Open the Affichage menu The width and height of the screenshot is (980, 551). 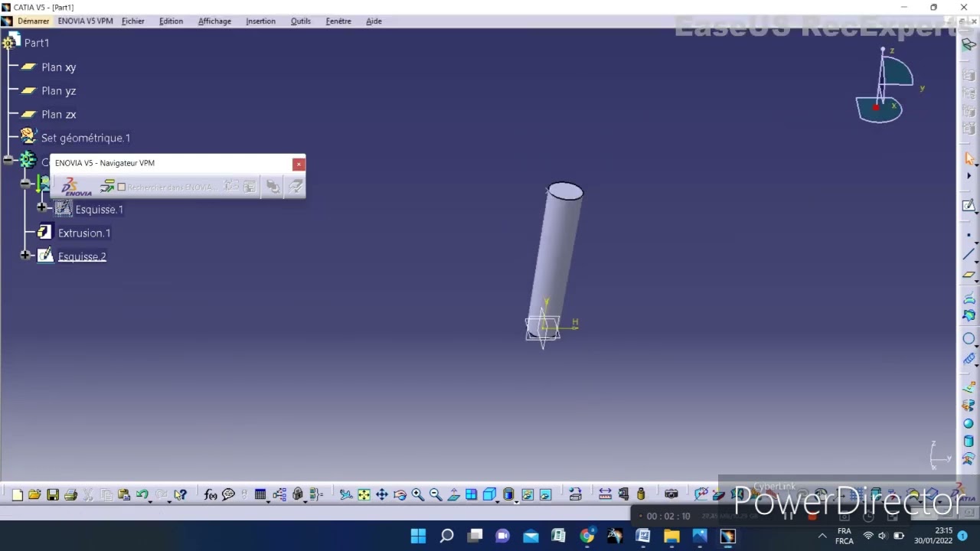(214, 21)
